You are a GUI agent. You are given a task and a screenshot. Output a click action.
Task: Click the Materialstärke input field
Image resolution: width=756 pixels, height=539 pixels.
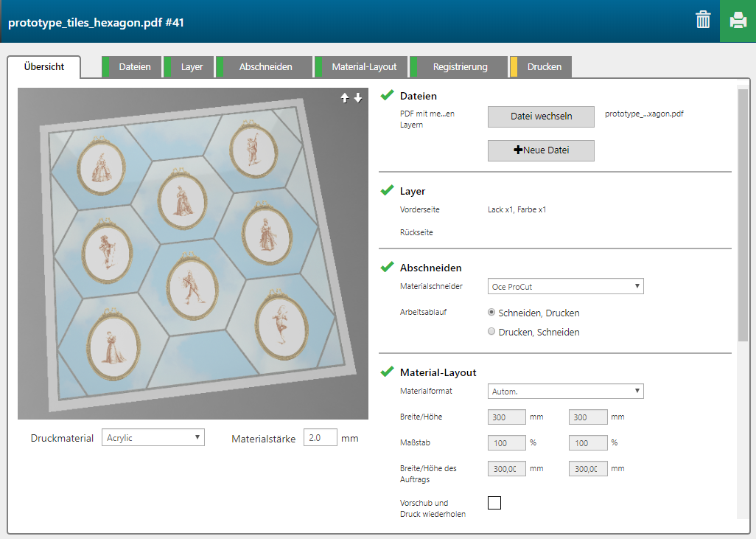click(x=320, y=438)
